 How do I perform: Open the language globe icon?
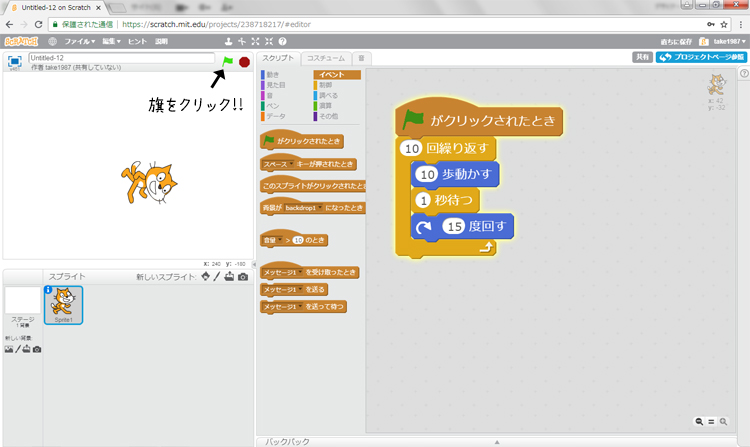[x=53, y=42]
